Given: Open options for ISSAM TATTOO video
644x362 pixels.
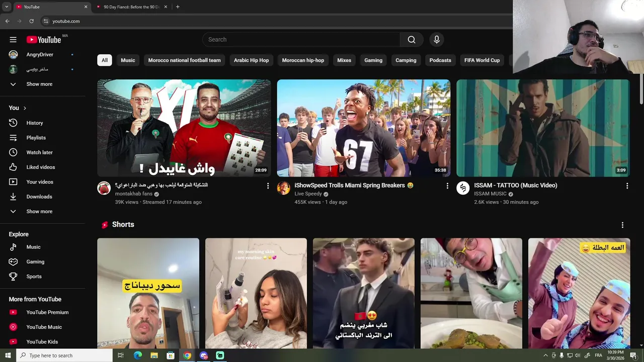Looking at the screenshot, I should click(627, 186).
